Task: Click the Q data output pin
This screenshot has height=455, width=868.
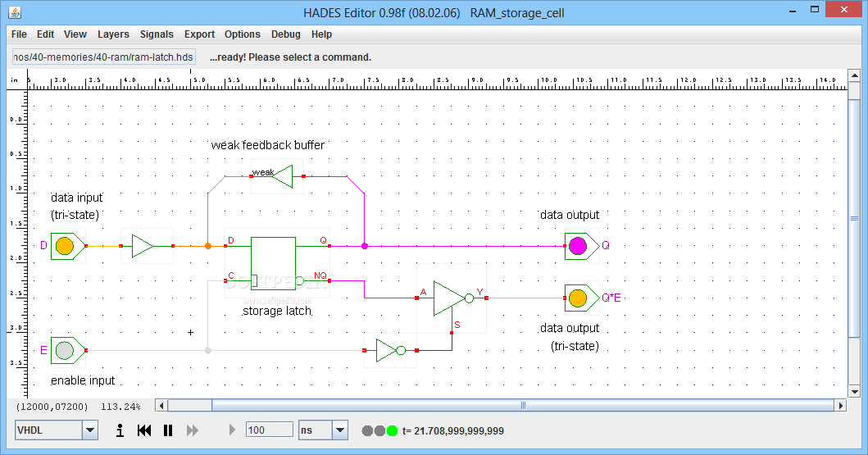Action: [x=578, y=246]
